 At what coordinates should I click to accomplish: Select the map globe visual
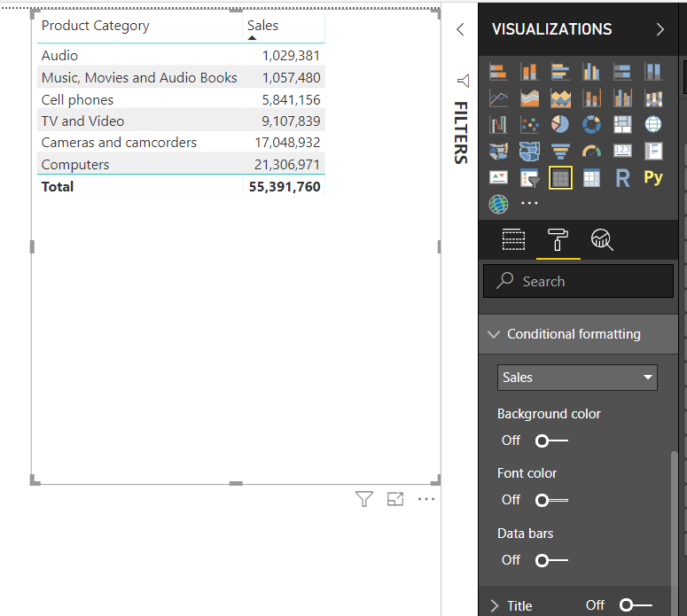(653, 125)
